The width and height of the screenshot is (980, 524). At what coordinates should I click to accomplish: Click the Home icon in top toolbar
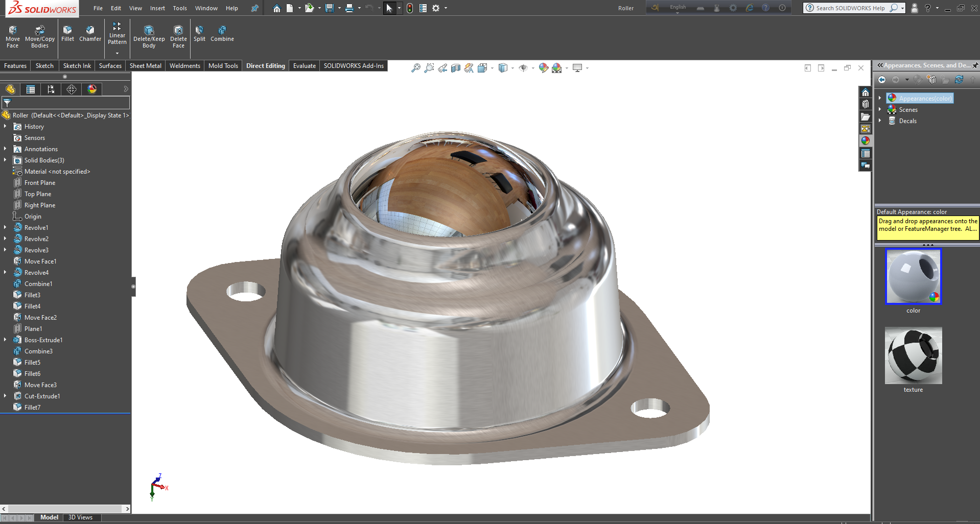276,8
